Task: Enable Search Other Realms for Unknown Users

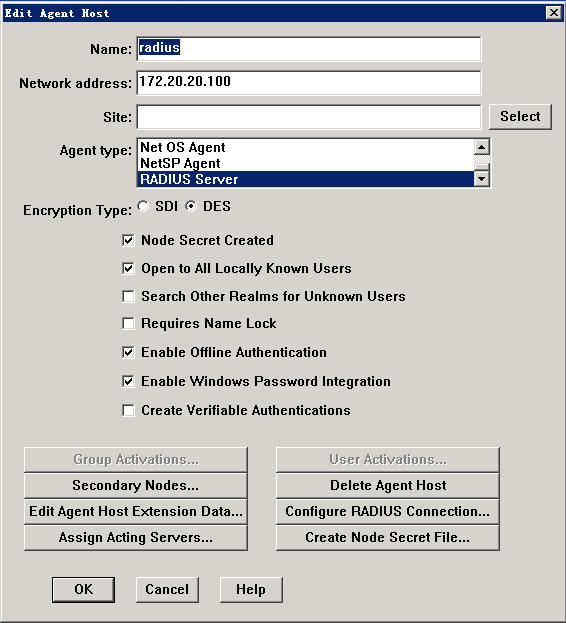Action: [128, 296]
